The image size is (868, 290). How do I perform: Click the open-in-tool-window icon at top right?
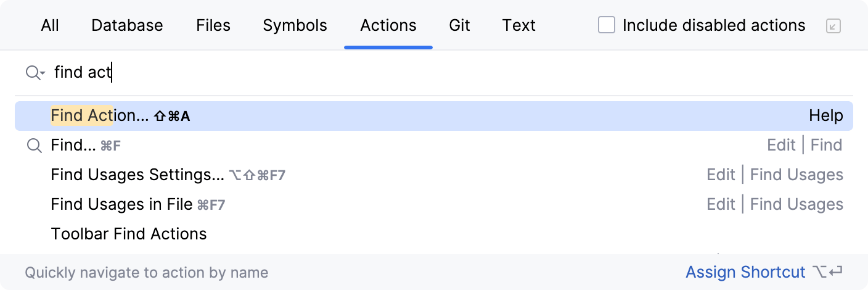[833, 26]
